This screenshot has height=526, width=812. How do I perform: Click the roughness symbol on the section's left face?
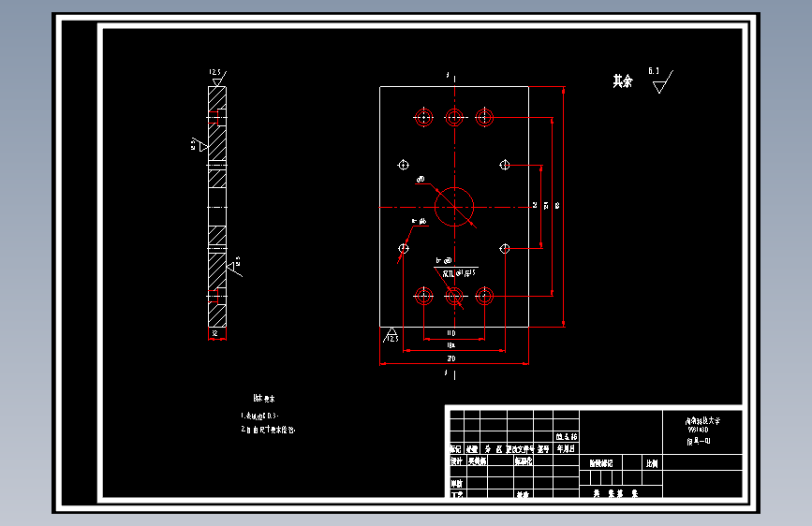point(199,145)
